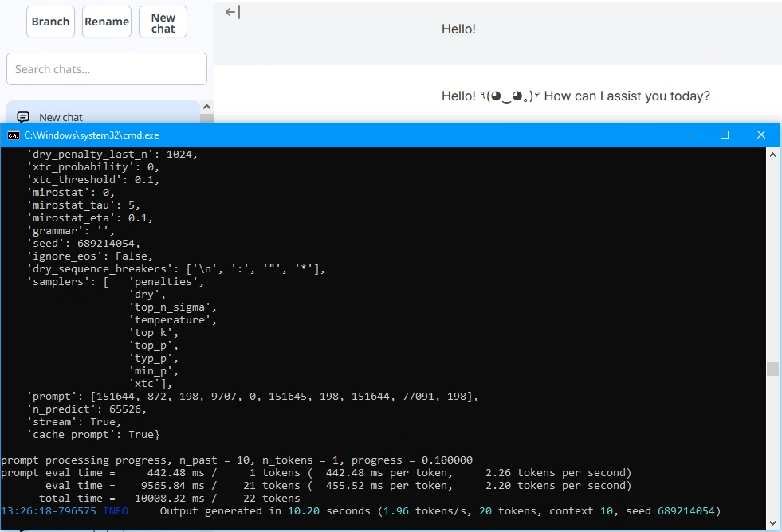Screen dimensions: 782x532
Task: Close the cmd.exe window
Action: (761, 135)
